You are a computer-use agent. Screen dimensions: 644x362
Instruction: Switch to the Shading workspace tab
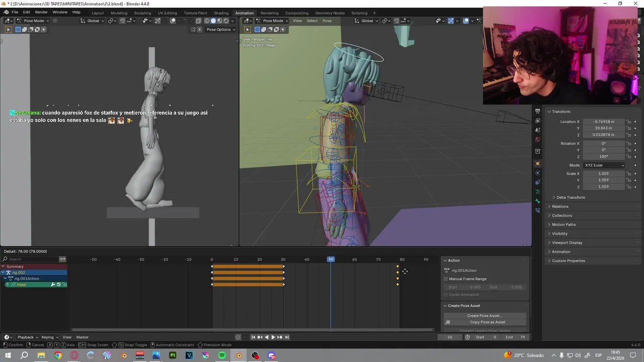tap(221, 13)
